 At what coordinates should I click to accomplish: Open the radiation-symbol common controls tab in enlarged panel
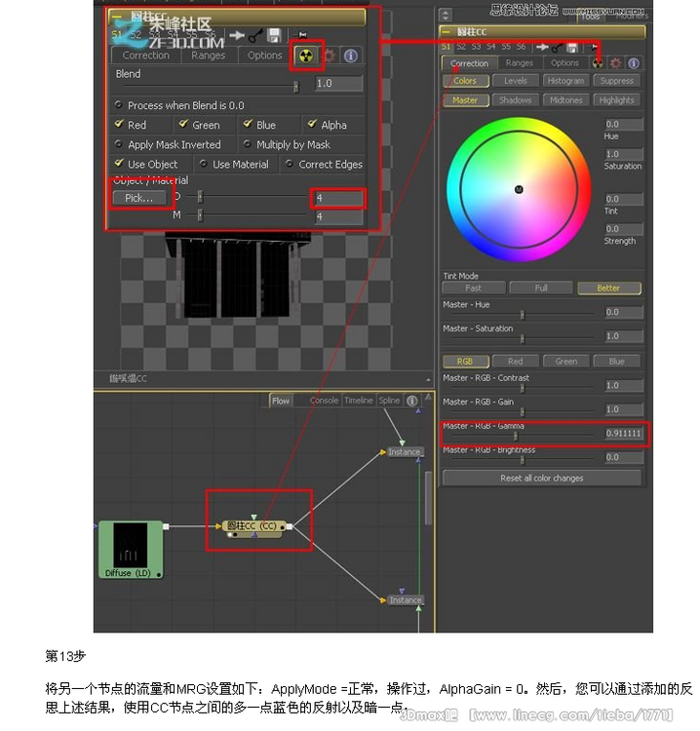[x=306, y=57]
